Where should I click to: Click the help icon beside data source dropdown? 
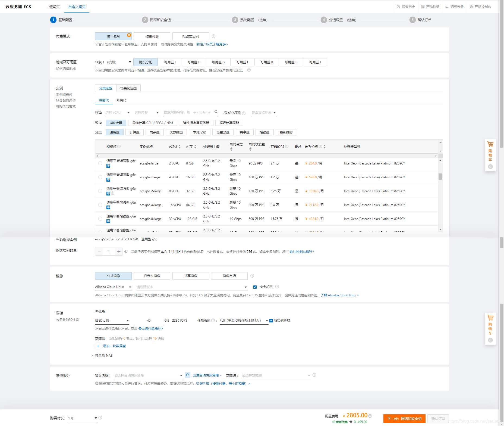(x=314, y=375)
